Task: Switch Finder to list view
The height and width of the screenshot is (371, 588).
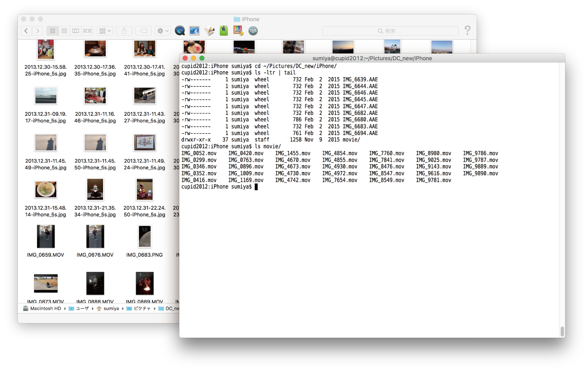Action: click(x=64, y=31)
